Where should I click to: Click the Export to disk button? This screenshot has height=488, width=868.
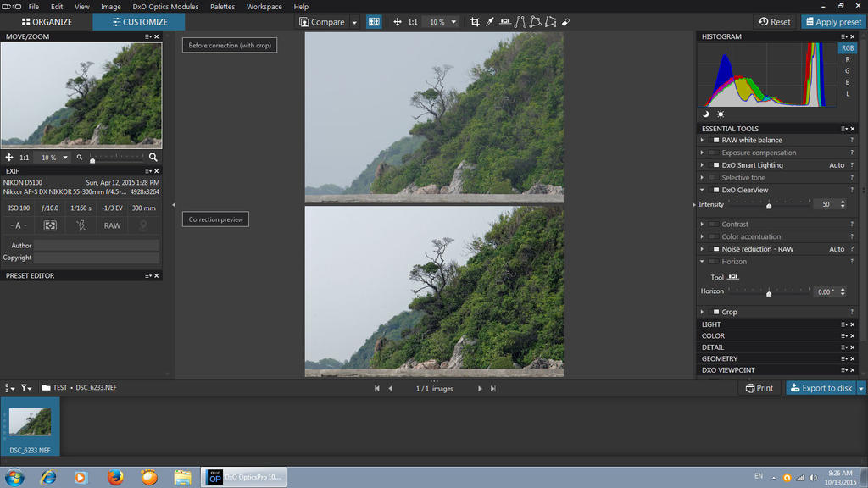(820, 388)
